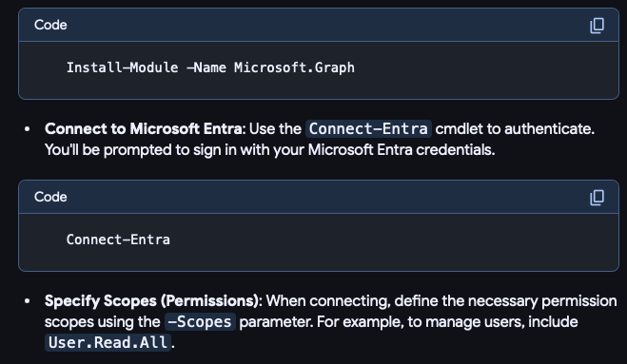627x364 pixels.
Task: Copy the Connect-Entra code block
Action: pos(597,198)
